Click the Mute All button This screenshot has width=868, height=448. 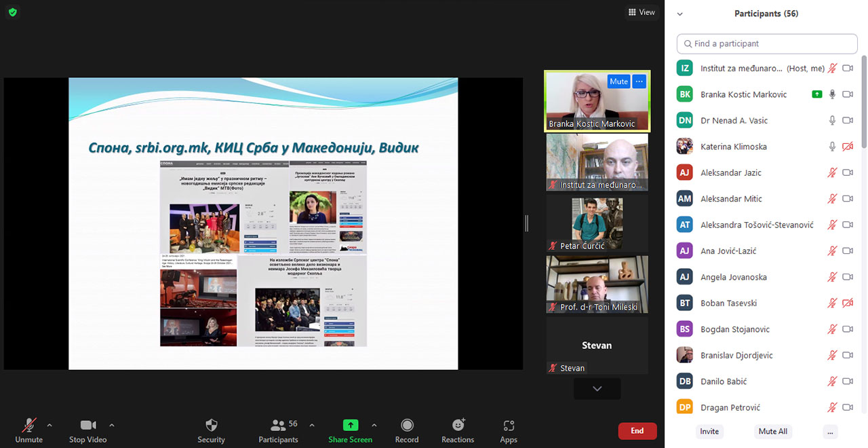(x=773, y=431)
